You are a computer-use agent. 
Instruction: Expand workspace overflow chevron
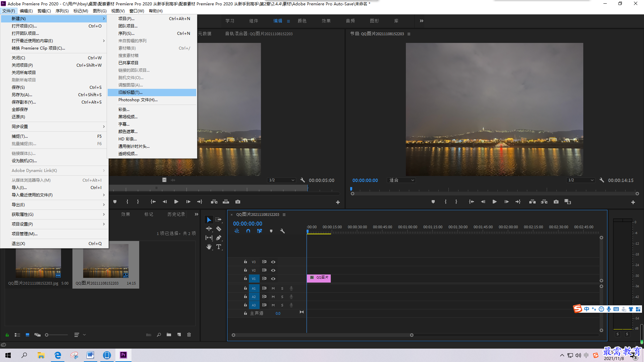click(422, 21)
